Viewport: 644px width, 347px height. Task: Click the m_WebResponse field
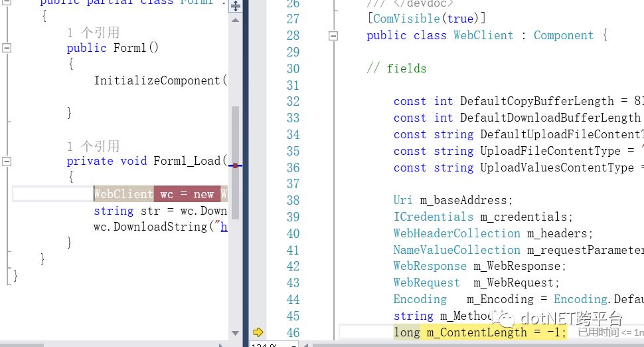pyautogui.click(x=517, y=267)
